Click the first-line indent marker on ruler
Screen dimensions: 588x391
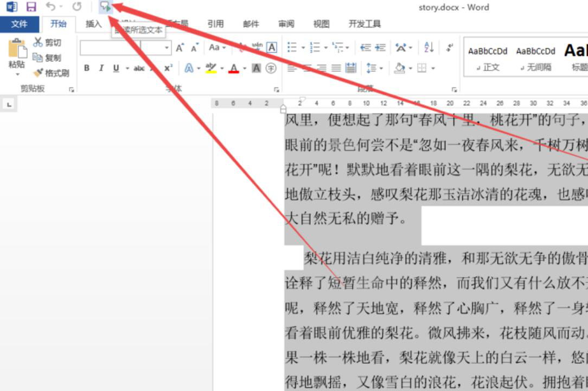[x=302, y=99]
